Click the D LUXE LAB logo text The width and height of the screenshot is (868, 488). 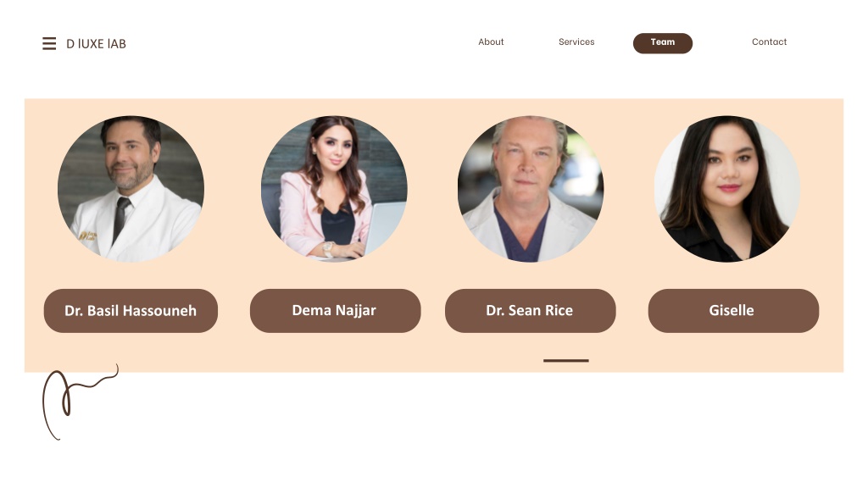(97, 44)
